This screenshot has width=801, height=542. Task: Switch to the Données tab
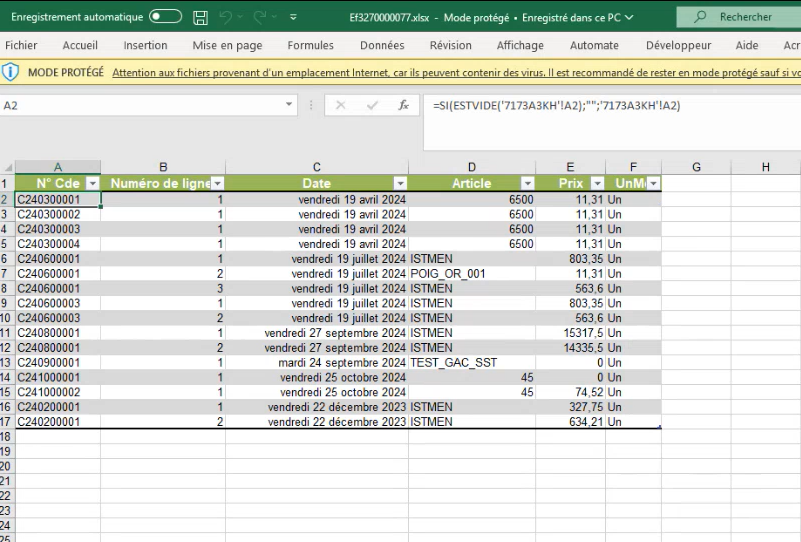pos(382,45)
